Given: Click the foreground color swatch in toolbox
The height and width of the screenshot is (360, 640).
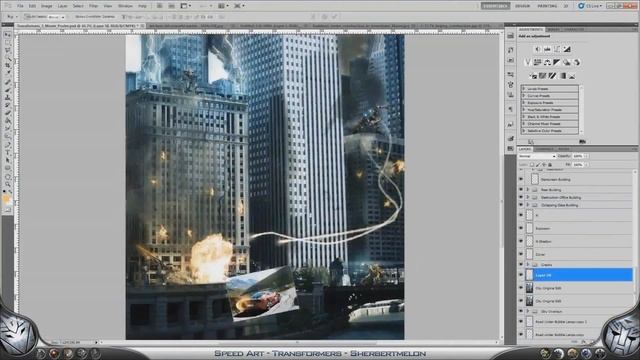Looking at the screenshot, I should pyautogui.click(x=6, y=199).
